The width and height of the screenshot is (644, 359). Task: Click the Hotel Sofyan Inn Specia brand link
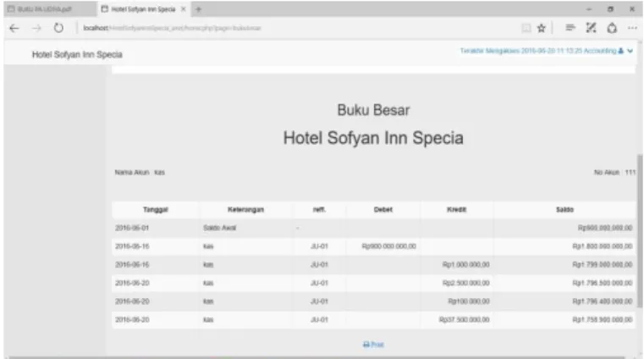pos(77,55)
